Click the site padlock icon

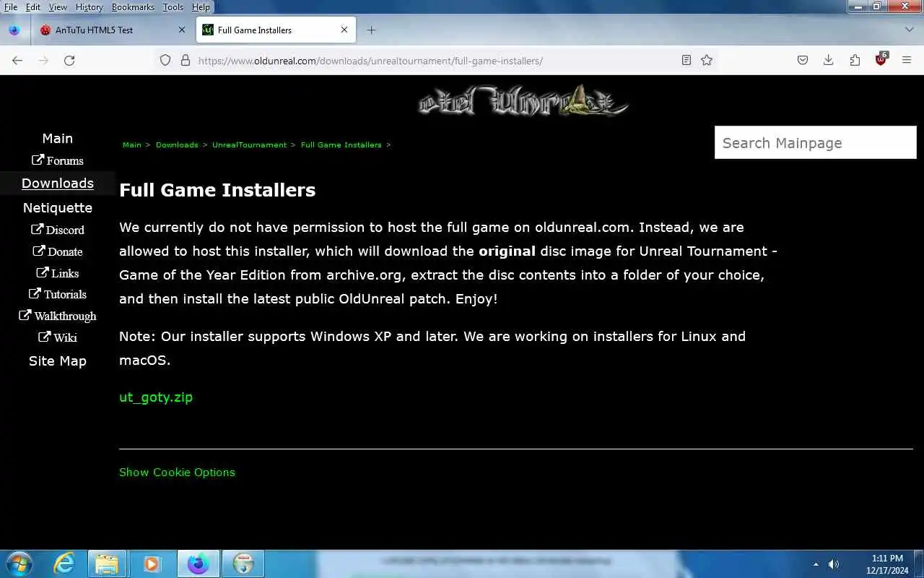(185, 61)
